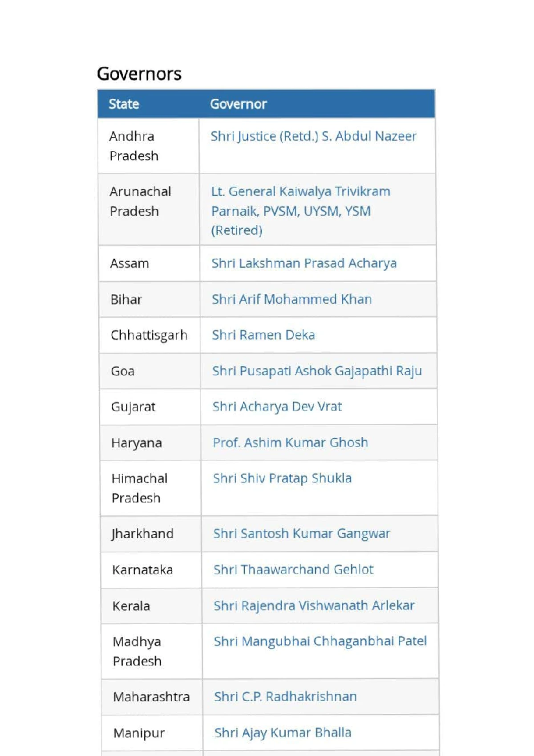Click Shri Pusapati Ashok Gajapathi Raju
This screenshot has width=534, height=756.
click(x=317, y=371)
